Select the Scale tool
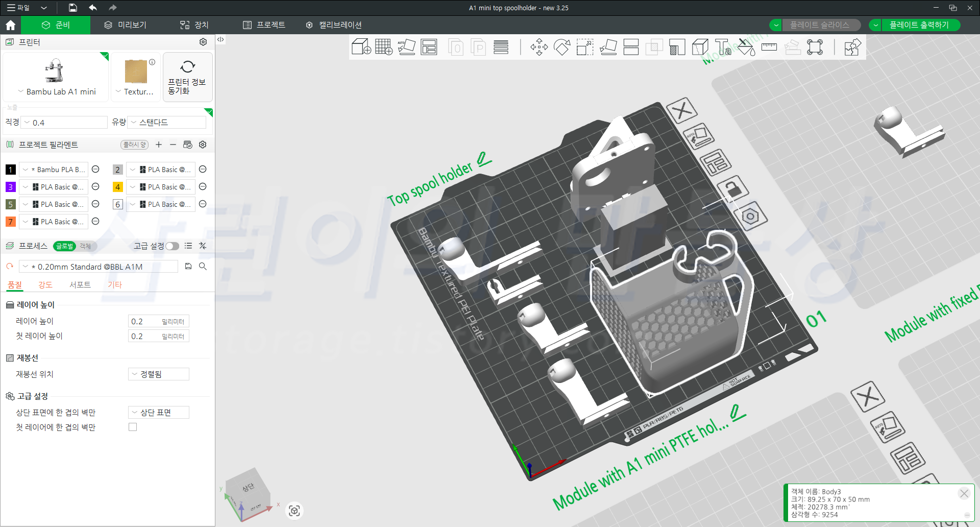 [x=585, y=47]
